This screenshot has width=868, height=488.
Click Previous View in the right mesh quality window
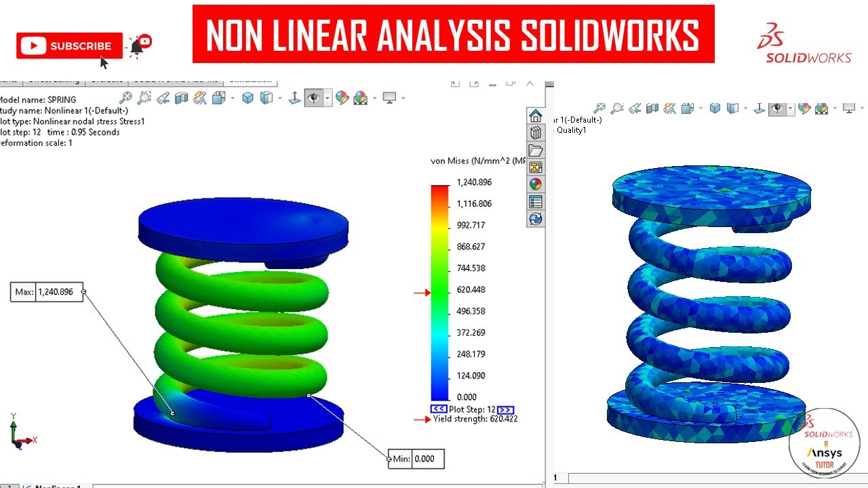tap(635, 108)
